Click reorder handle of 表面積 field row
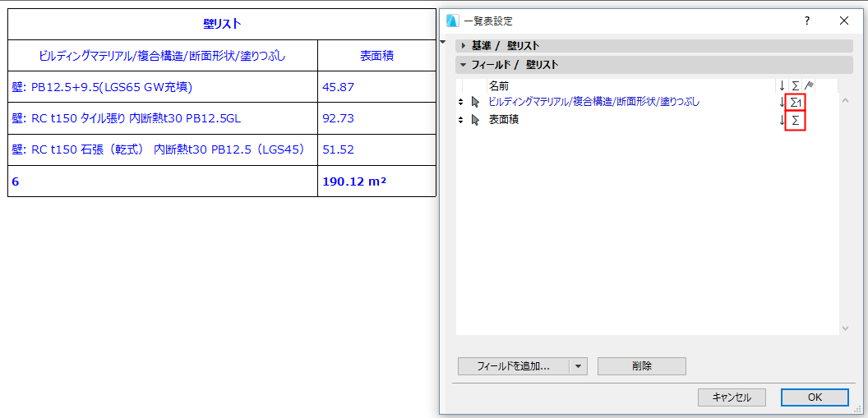 pyautogui.click(x=460, y=120)
